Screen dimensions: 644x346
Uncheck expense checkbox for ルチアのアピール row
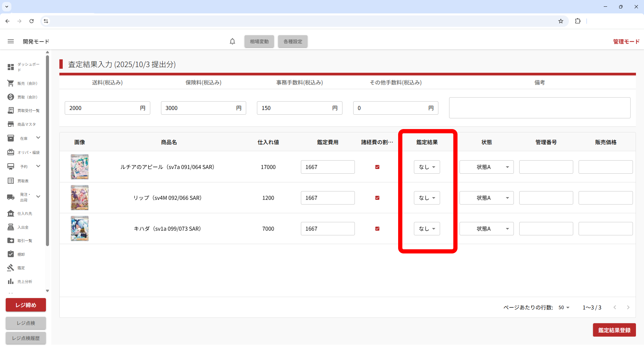[377, 167]
